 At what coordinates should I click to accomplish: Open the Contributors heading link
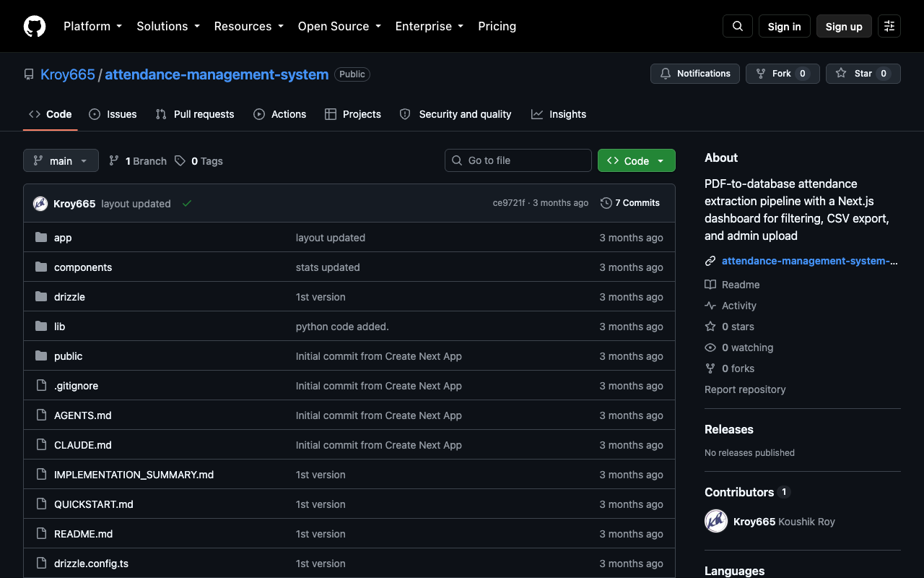point(739,492)
